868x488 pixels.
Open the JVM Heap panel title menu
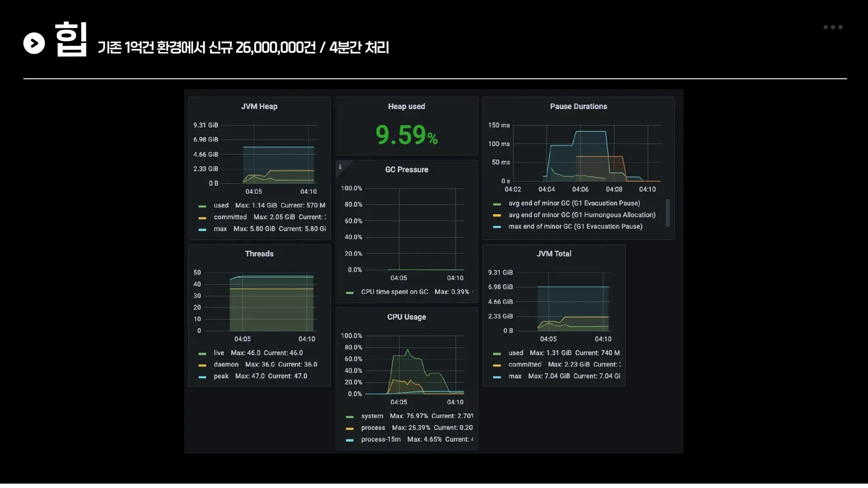coord(259,106)
